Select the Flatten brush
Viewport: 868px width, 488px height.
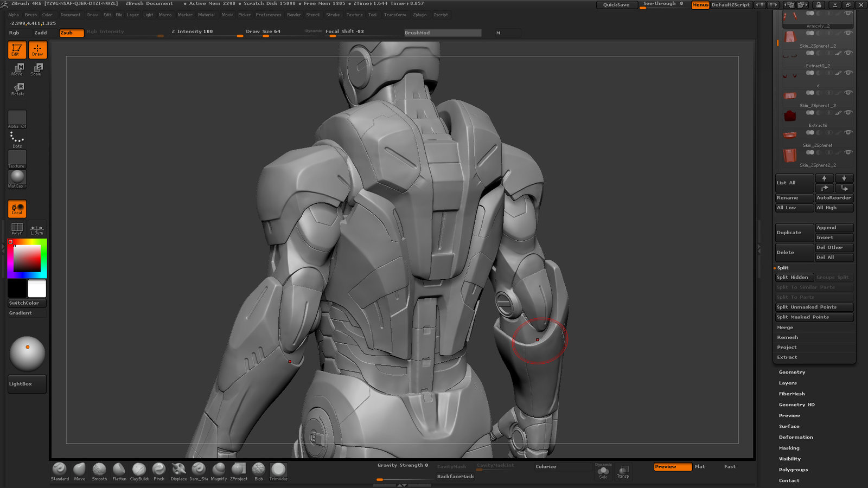click(x=119, y=471)
